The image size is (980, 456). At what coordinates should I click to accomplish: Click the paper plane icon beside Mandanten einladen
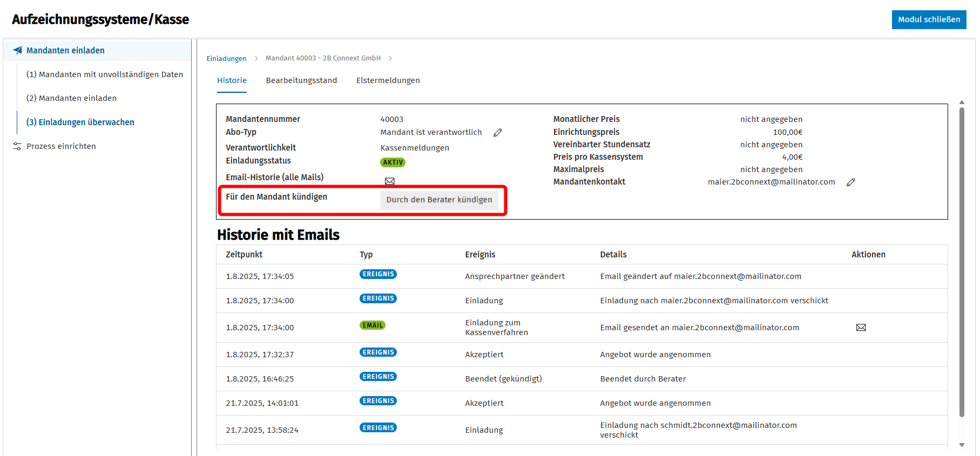(18, 50)
